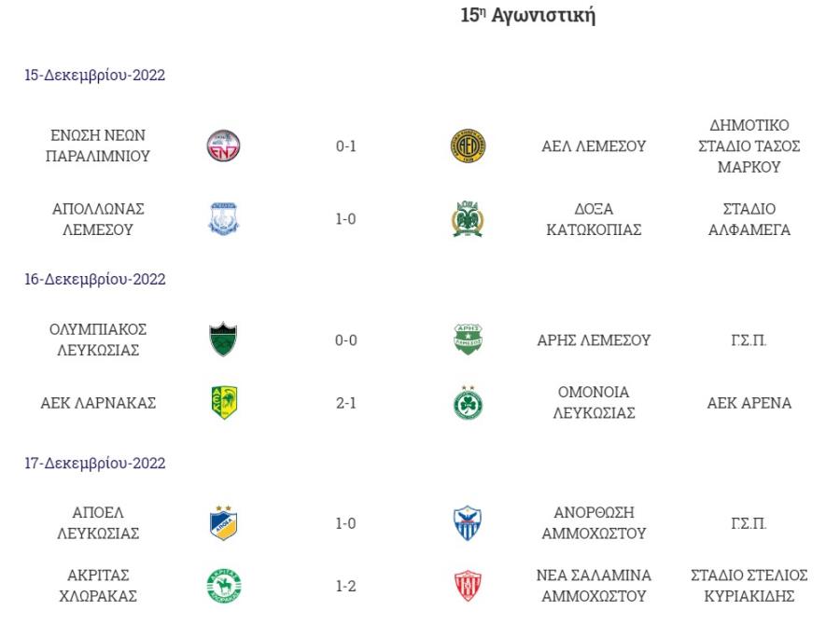Click the ΑΕΛ Λεμεσού club crest
The width and height of the screenshot is (840, 624).
[x=468, y=146]
